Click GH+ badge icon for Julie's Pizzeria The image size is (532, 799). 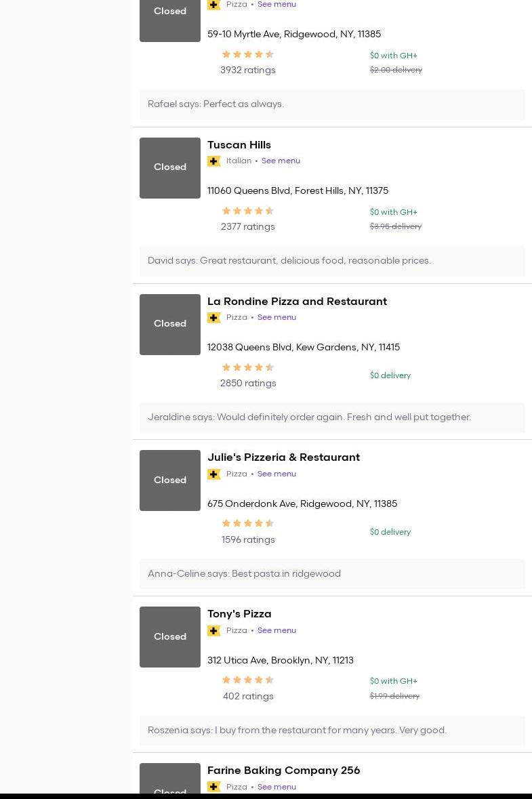tap(214, 474)
